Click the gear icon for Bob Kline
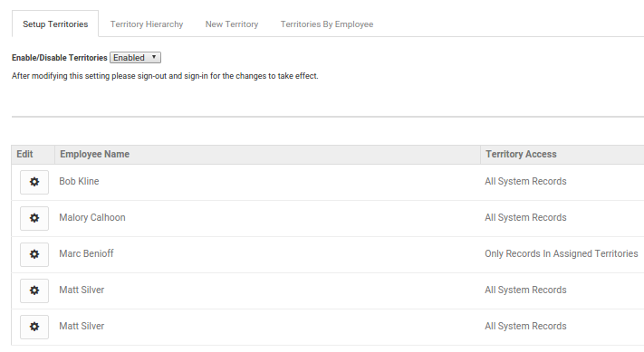 point(34,182)
